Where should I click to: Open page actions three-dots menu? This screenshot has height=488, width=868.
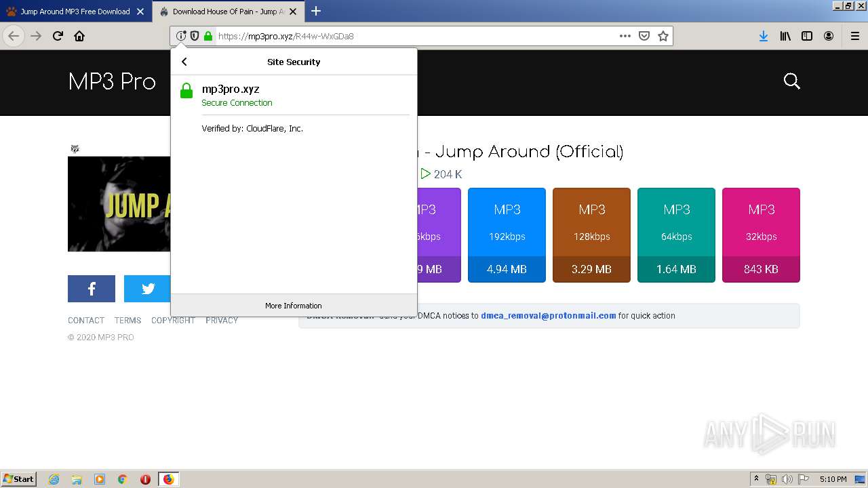point(625,36)
